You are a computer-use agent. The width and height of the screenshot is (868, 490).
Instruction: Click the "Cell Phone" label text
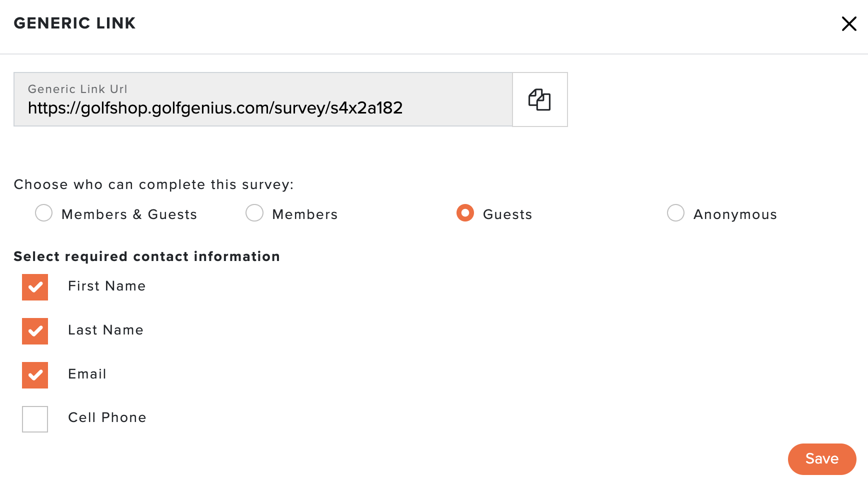coord(107,417)
